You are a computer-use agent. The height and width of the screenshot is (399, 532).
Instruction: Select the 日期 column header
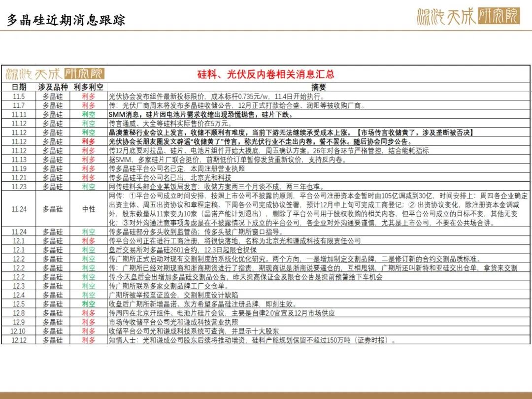19,87
